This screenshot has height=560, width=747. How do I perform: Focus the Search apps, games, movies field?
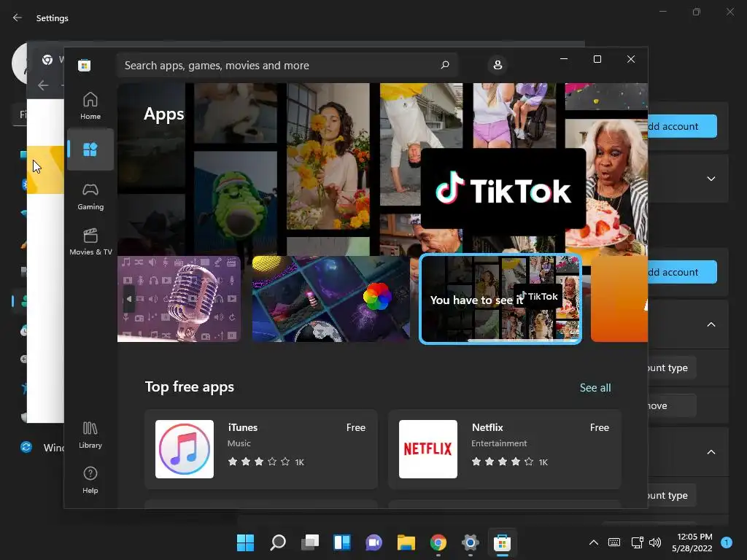pos(287,65)
